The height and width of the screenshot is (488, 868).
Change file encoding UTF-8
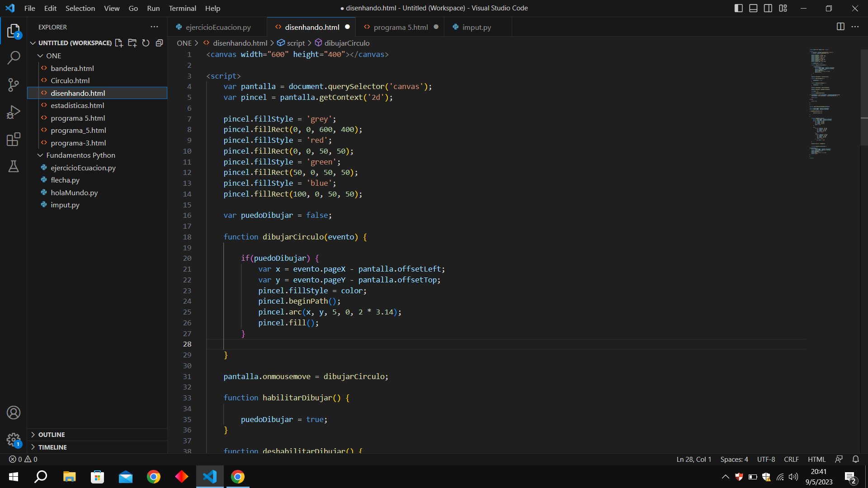pos(766,459)
